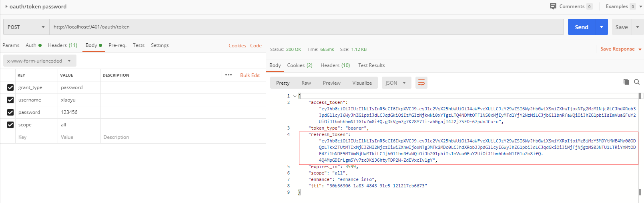Expand the oauth/token password request title arrow

tap(6, 6)
